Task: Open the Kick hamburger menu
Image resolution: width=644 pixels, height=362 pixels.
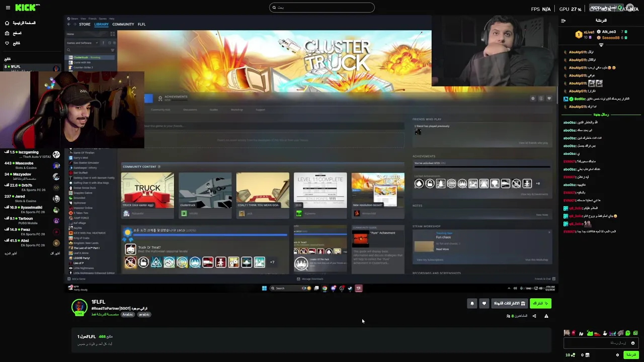Action: point(8,8)
